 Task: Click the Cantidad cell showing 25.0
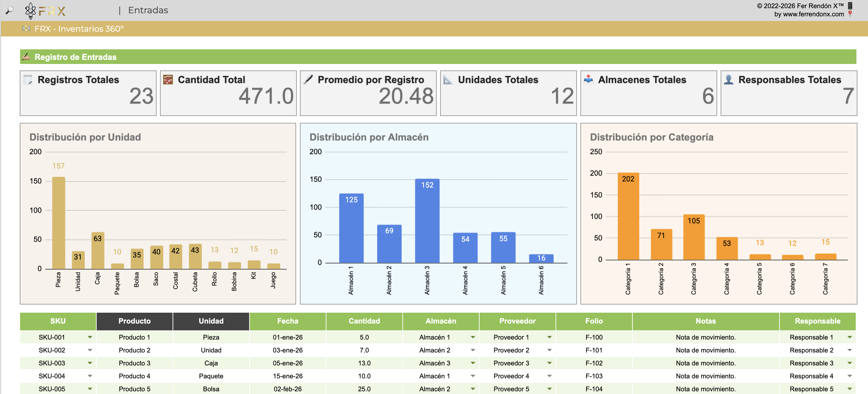(x=364, y=389)
